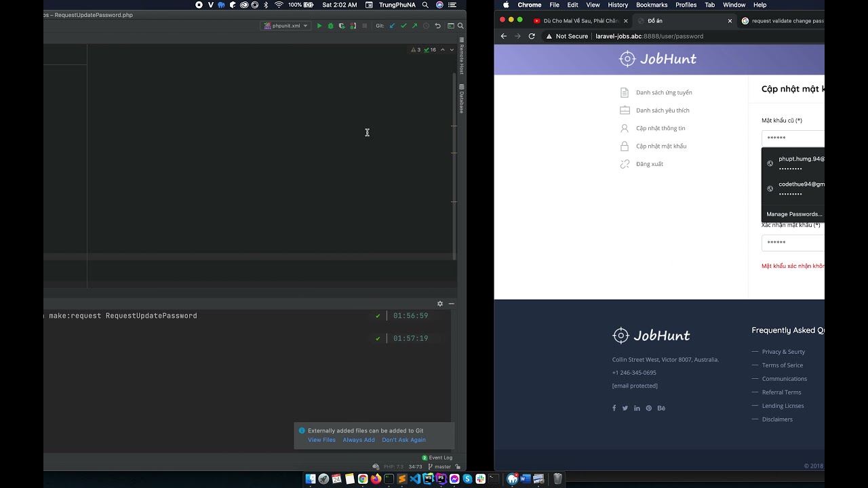
Task: Open the terminal panel settings gear
Action: 440,304
